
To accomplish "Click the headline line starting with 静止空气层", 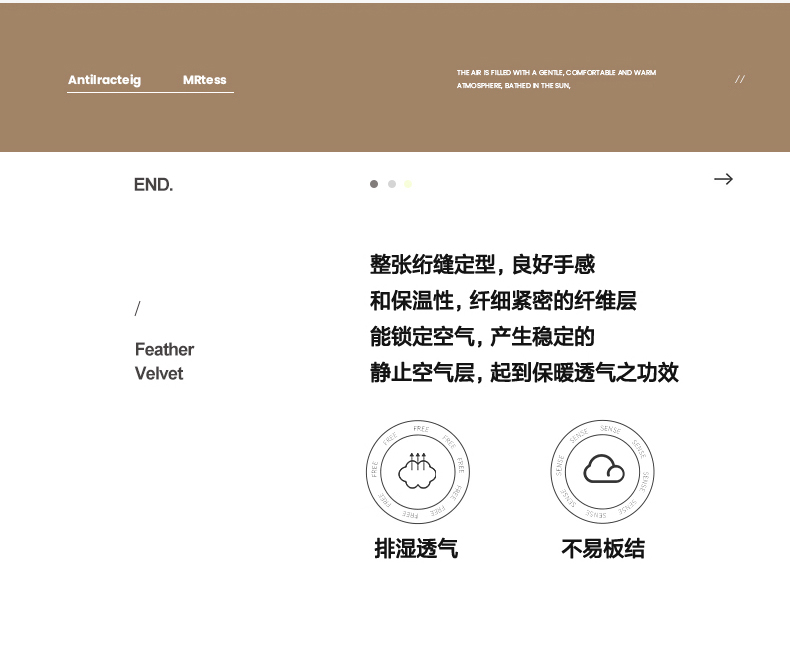I will coord(524,373).
